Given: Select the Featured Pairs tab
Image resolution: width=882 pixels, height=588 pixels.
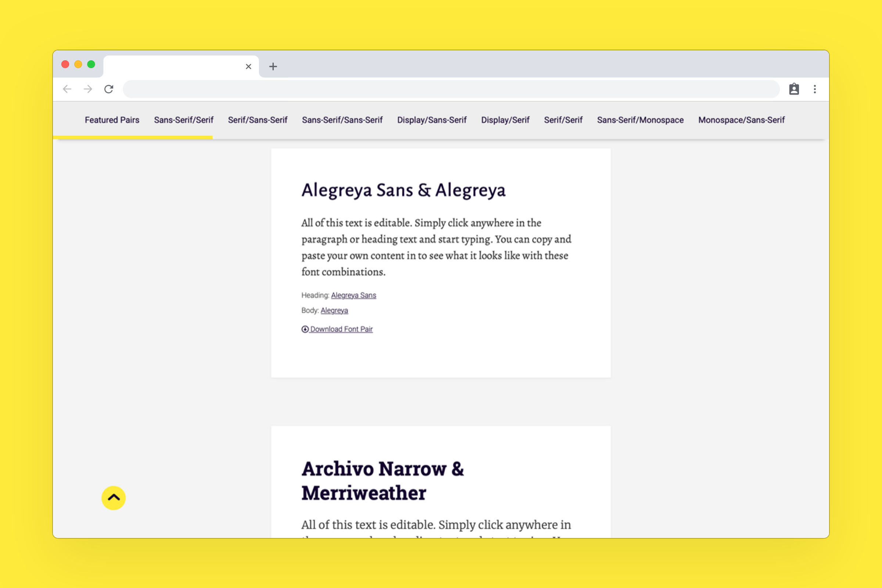Looking at the screenshot, I should tap(112, 120).
